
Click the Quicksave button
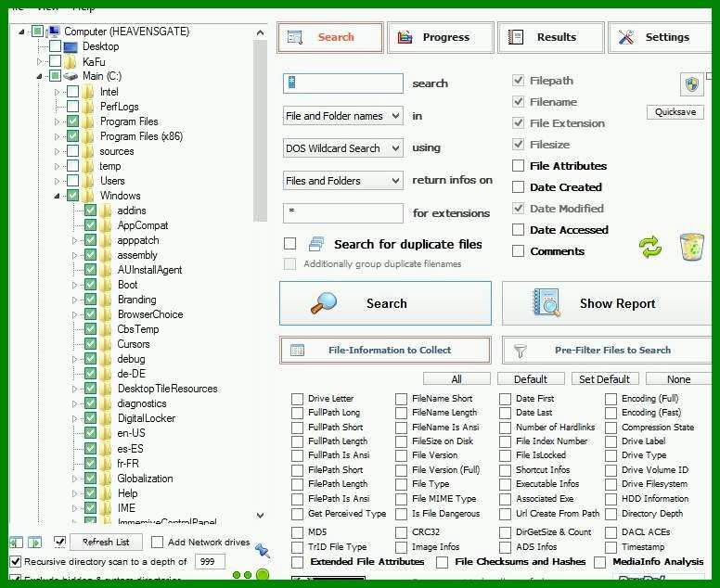[x=675, y=112]
